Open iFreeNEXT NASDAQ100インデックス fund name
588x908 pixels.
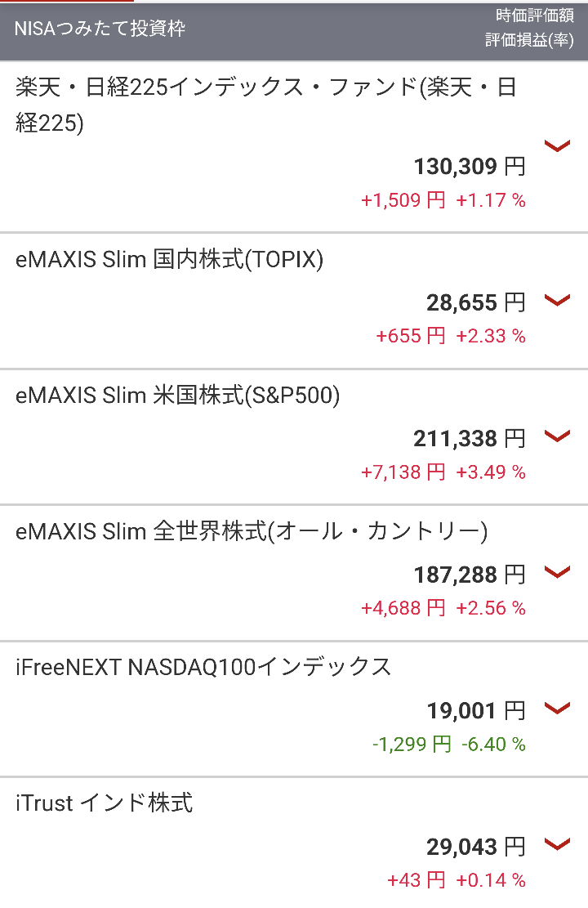point(203,668)
